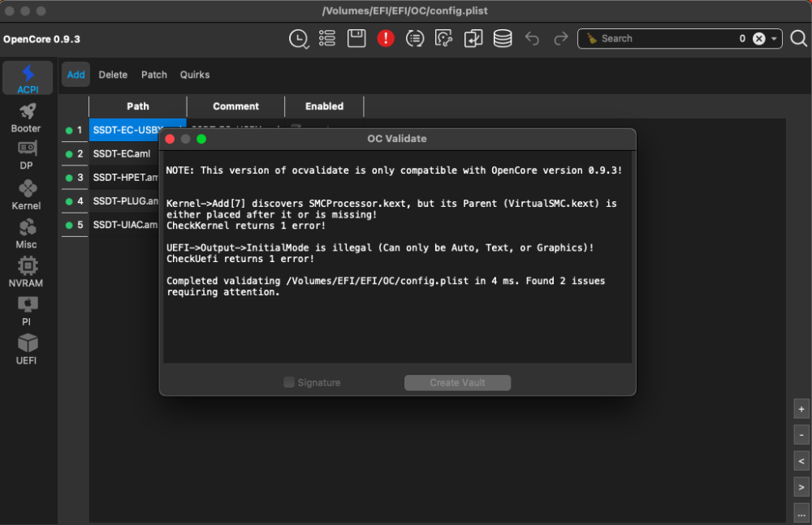Open the PI PlatformInfo section

pyautogui.click(x=26, y=311)
